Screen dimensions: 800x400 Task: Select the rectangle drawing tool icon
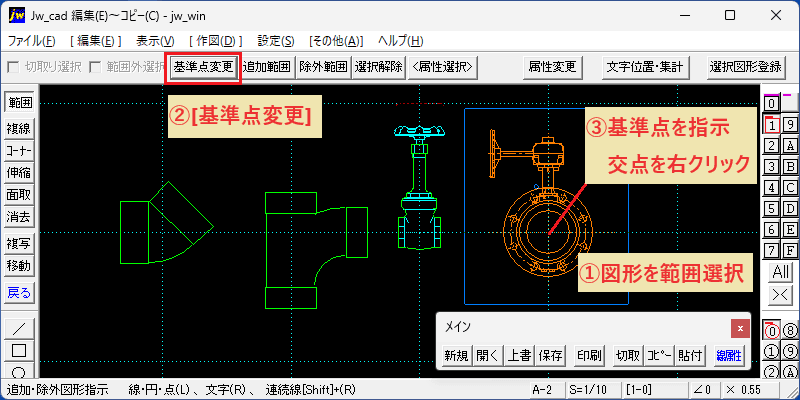click(19, 351)
